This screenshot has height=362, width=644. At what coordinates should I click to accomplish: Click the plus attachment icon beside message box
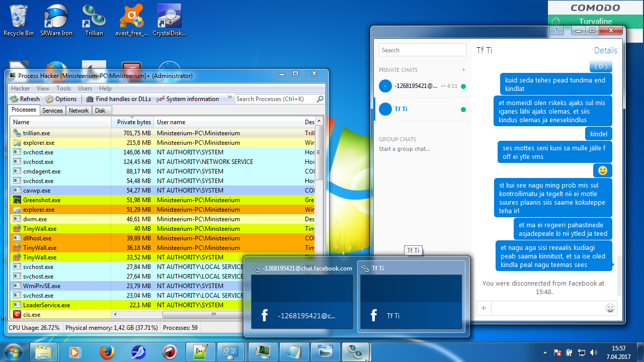point(484,308)
